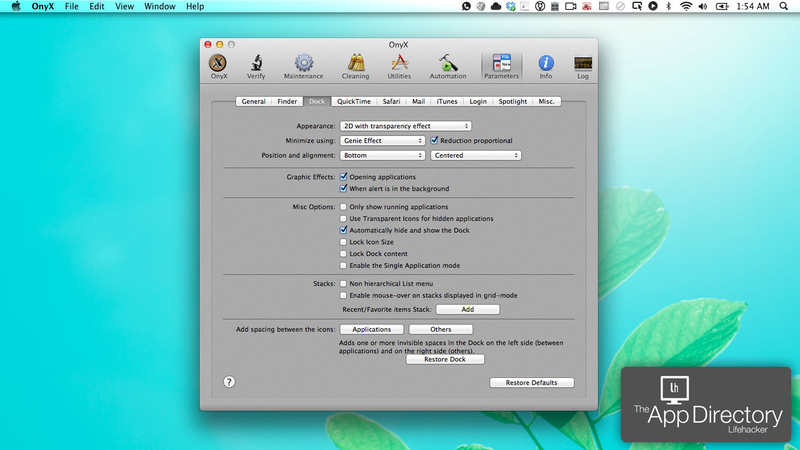
Task: Click the play circle menu bar icon
Action: [x=653, y=6]
